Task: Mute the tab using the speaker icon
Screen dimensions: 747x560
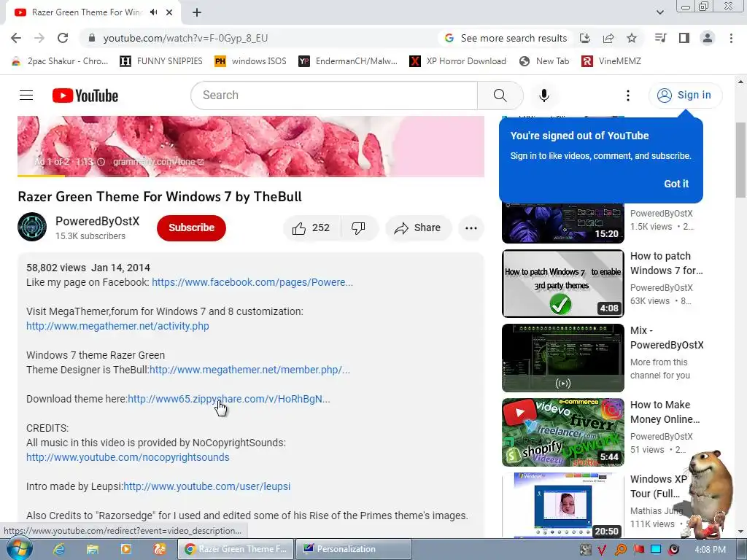Action: [x=153, y=12]
